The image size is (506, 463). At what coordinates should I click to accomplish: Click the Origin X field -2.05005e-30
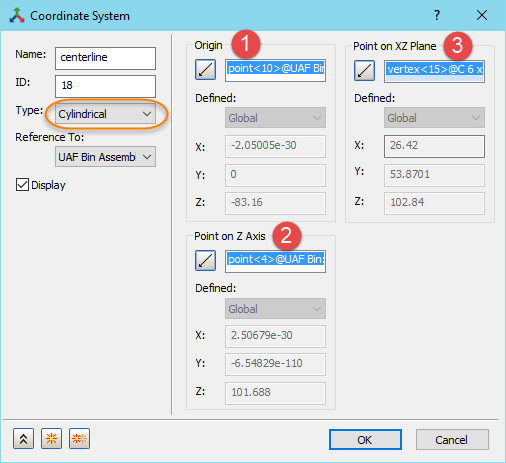[x=275, y=146]
